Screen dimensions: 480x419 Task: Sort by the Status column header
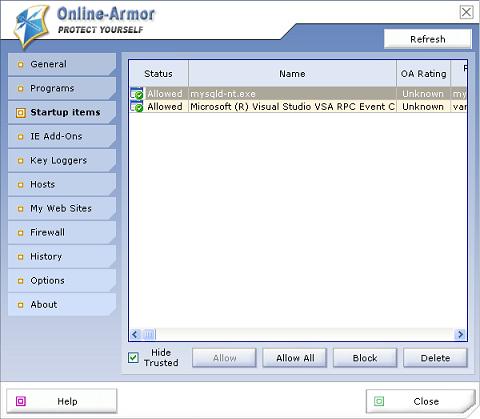159,73
